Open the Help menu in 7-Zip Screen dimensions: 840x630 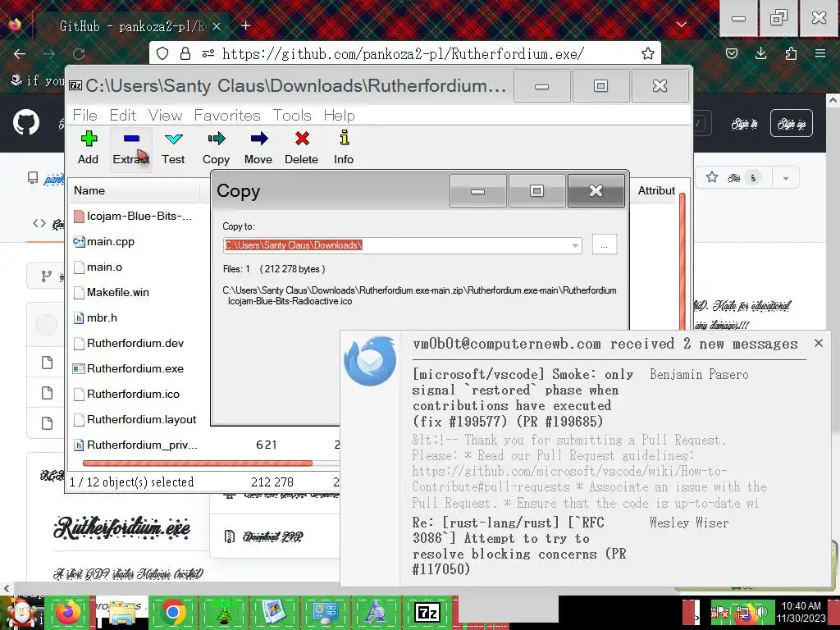(339, 115)
